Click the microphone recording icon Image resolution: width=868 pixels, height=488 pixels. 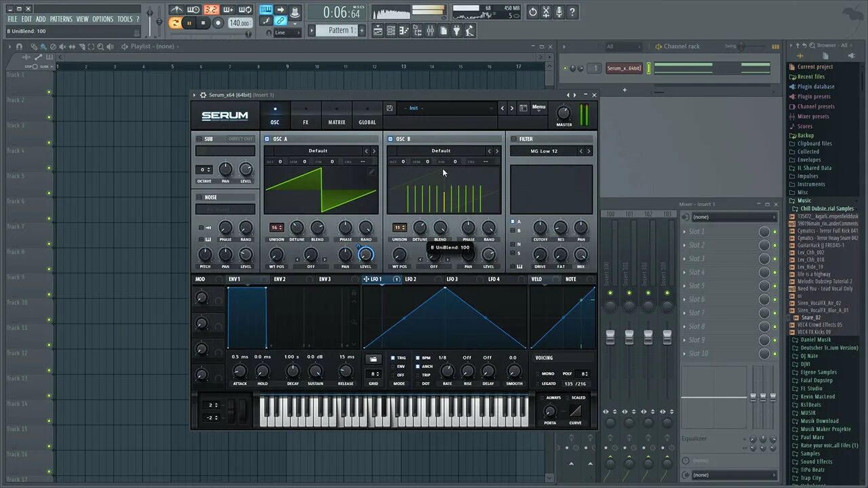(x=559, y=12)
